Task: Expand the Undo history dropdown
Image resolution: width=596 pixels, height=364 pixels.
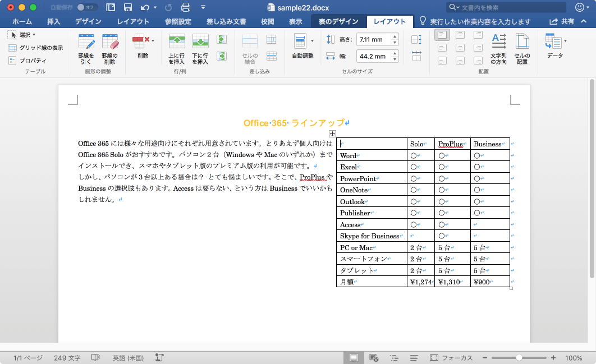Action: tap(155, 7)
